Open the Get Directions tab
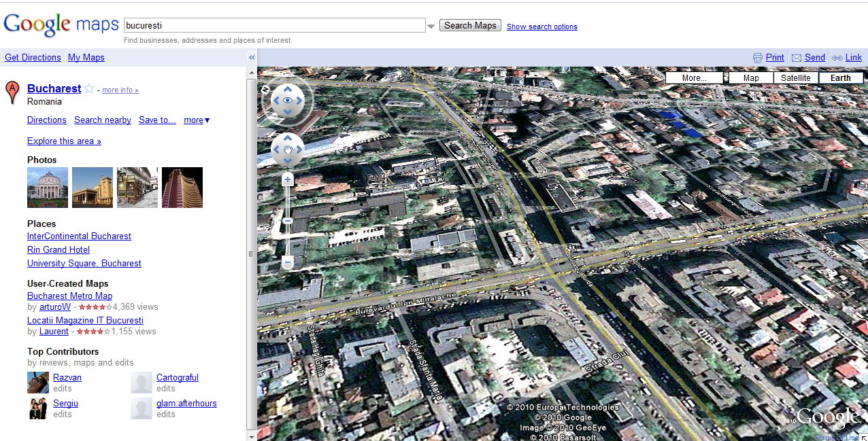868x441 pixels. (33, 58)
